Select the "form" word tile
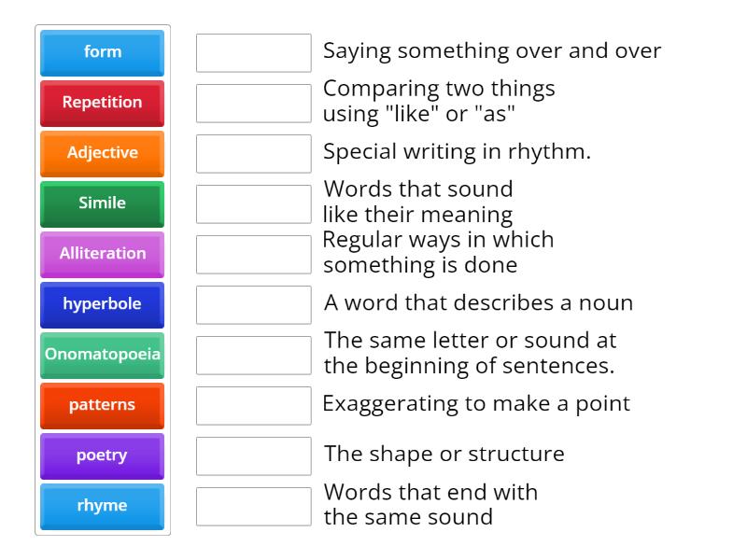This screenshot has width=747, height=560. coord(102,52)
